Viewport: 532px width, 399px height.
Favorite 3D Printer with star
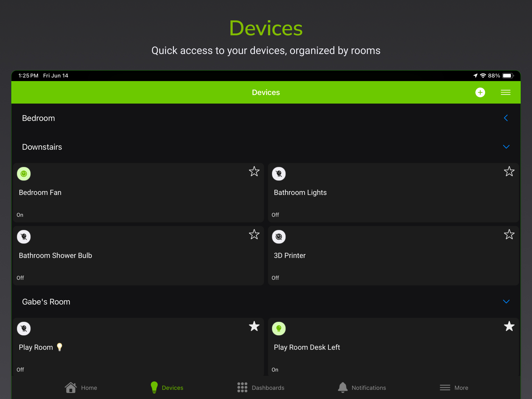point(509,234)
